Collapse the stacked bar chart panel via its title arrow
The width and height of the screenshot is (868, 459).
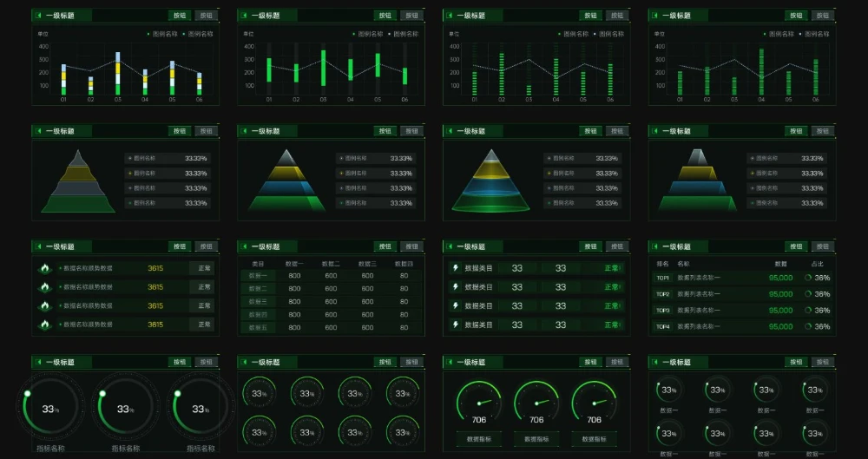(38, 16)
